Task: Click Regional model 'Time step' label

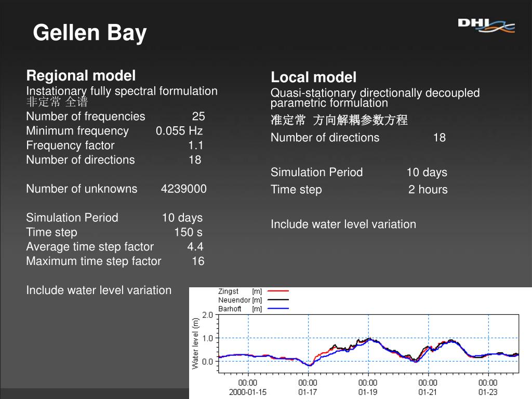Action: pos(52,232)
